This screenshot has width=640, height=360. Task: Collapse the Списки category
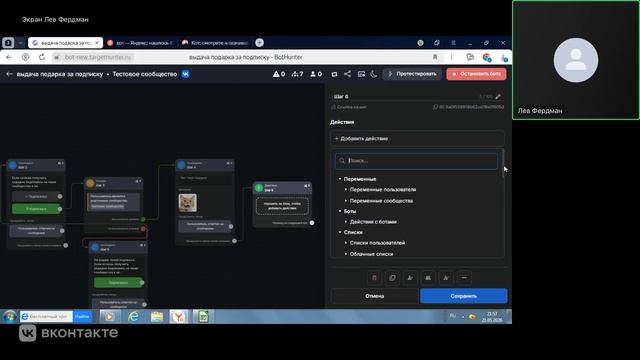point(351,232)
